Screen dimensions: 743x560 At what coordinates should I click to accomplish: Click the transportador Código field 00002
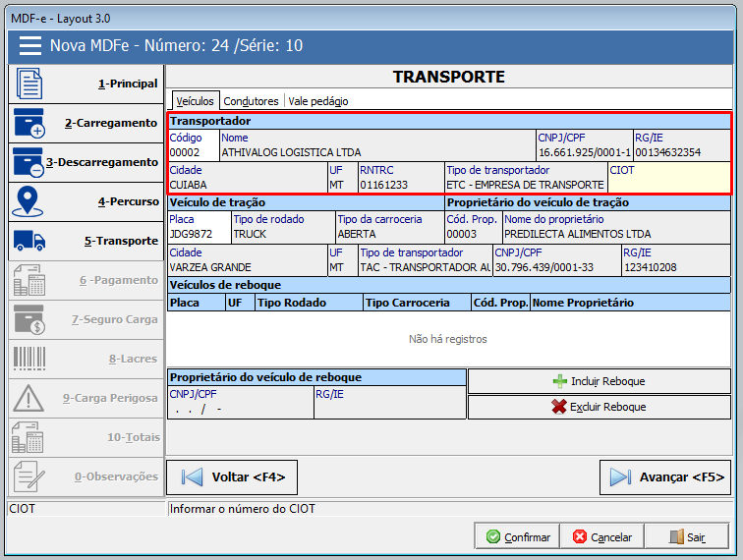(192, 153)
